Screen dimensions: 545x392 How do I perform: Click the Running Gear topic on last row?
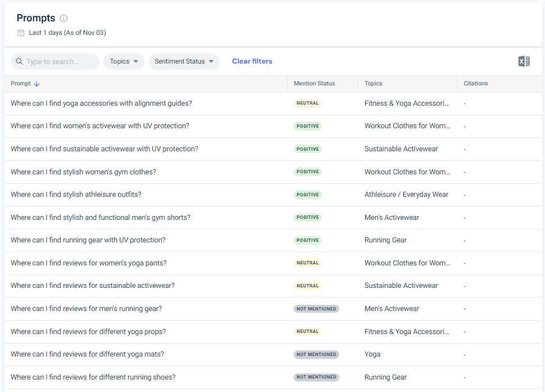(385, 377)
